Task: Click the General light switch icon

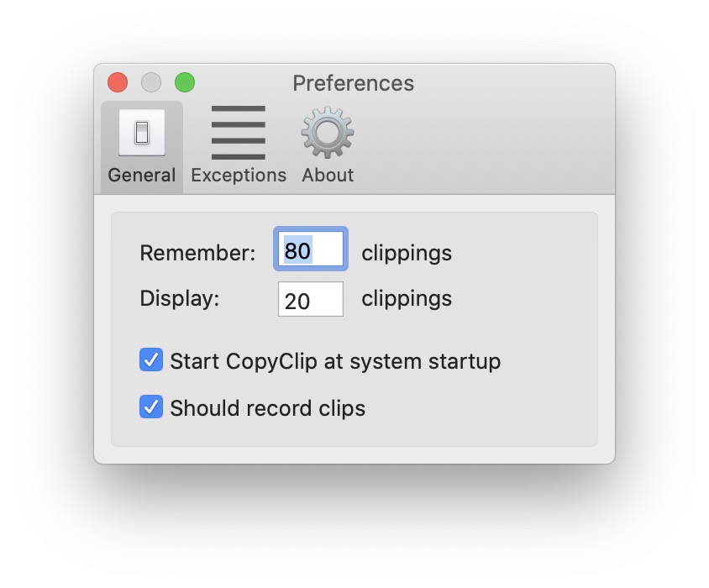Action: (x=142, y=133)
